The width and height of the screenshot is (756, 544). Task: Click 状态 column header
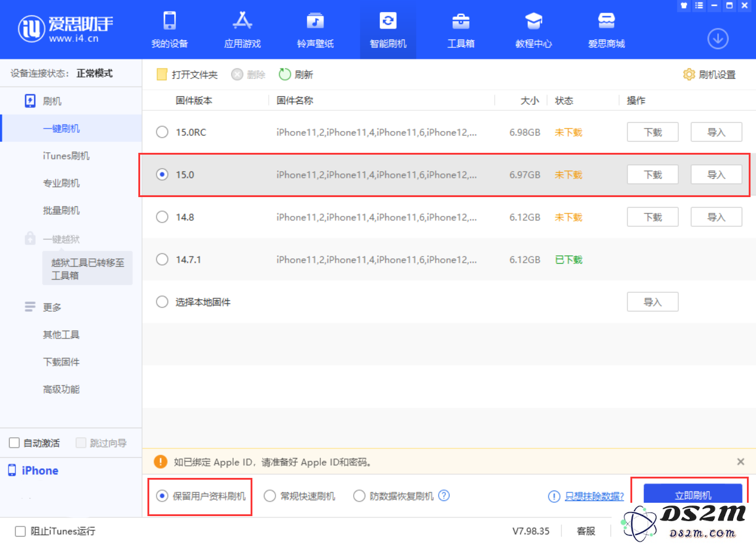564,101
